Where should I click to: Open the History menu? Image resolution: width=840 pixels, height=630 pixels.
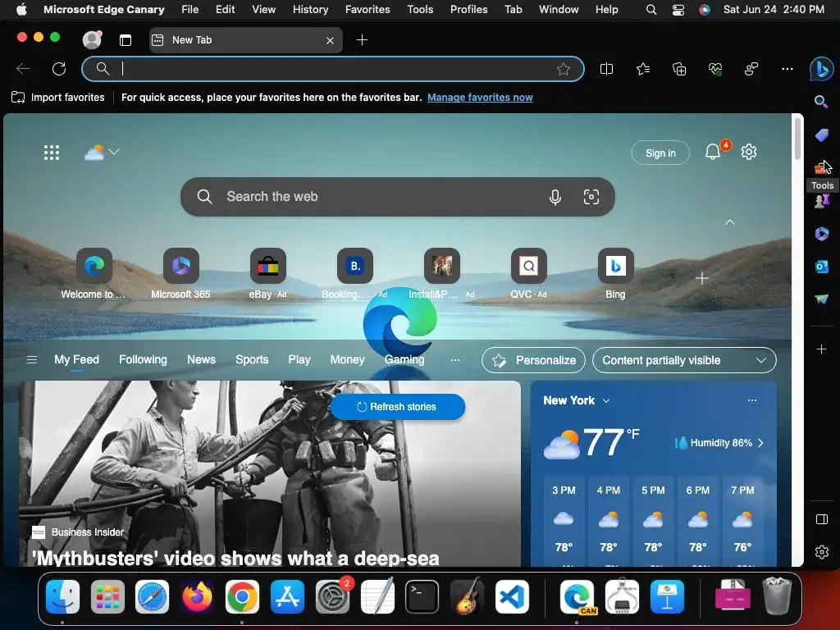[310, 9]
